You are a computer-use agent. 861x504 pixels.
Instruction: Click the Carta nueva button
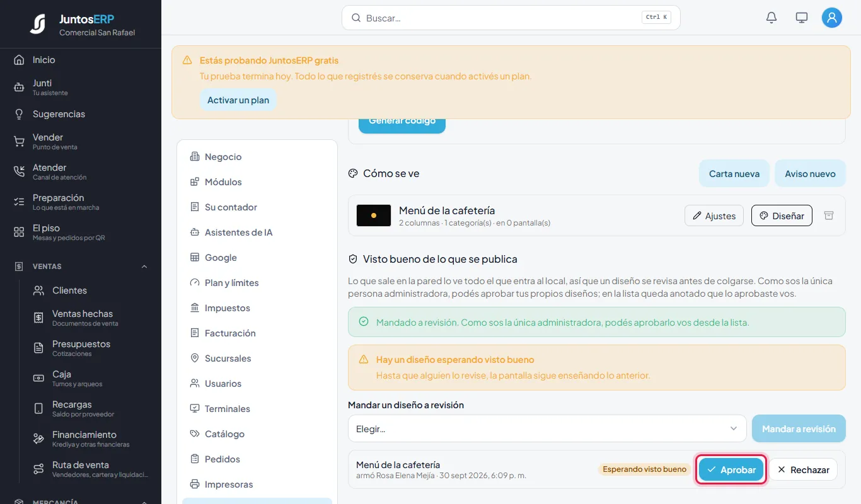[x=734, y=173]
